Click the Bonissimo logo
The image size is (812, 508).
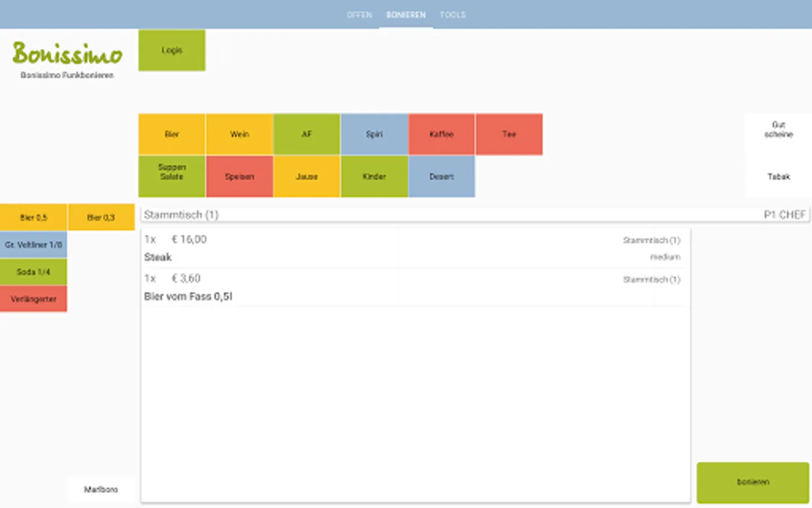(68, 53)
